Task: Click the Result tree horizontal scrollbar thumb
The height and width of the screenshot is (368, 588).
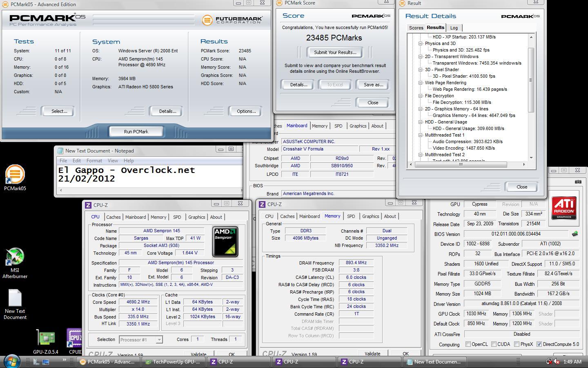Action: (461, 164)
